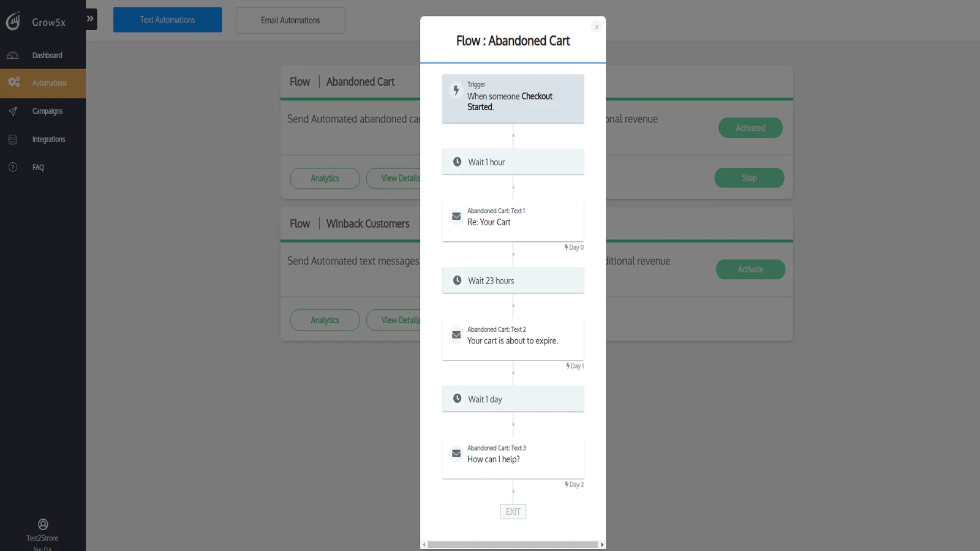Click the Grow5x logo icon
The height and width of the screenshot is (551, 980).
tap(13, 21)
